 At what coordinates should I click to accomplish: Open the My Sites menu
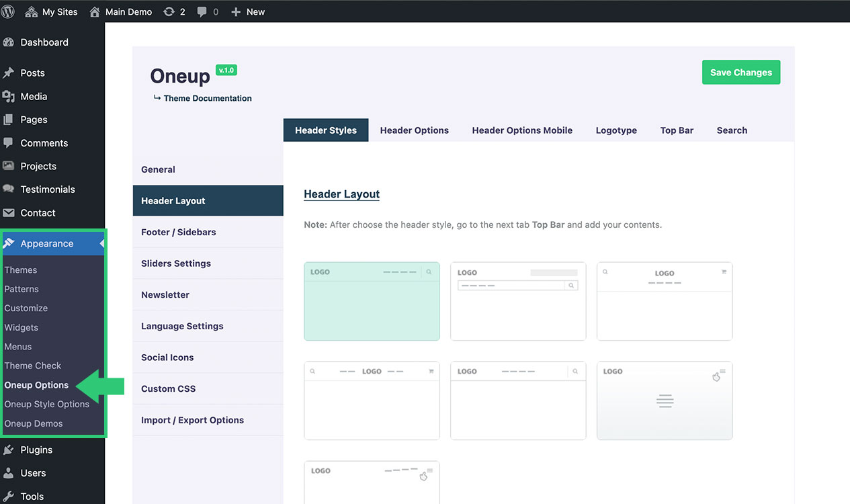click(52, 11)
